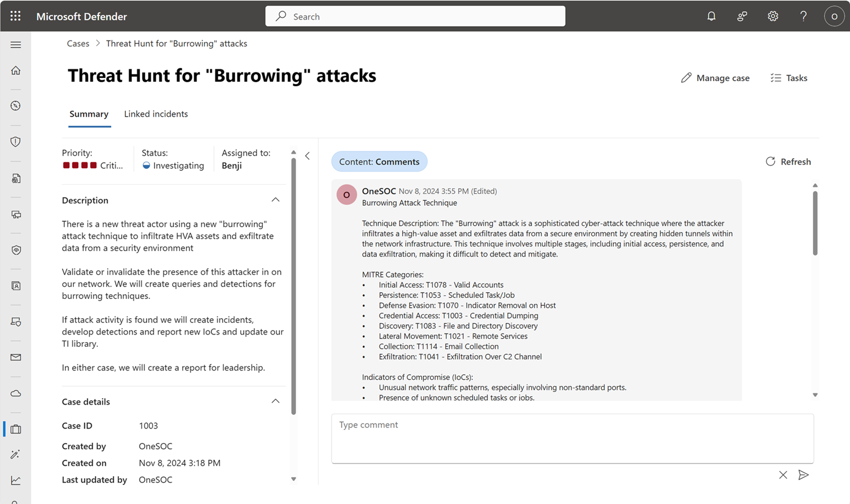Send the comment with arrow icon
The height and width of the screenshot is (504, 850).
803,475
